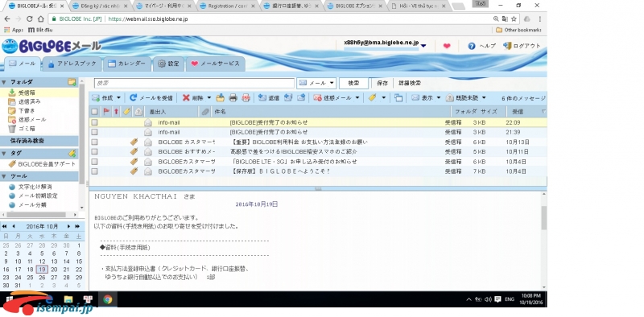Viewport: 644px width, 317px height.
Task: Switch to the マイページ browser tab
Action: click(x=163, y=6)
